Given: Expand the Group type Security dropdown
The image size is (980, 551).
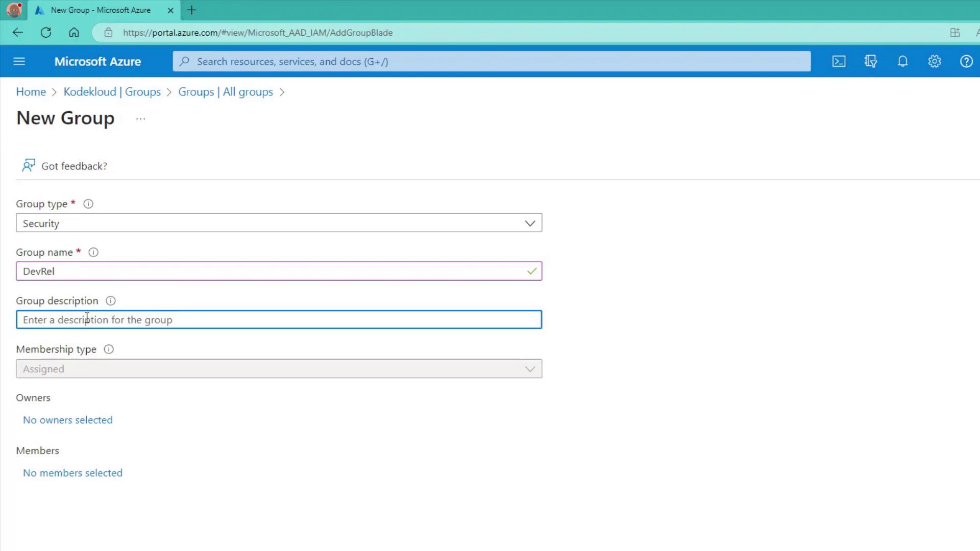Looking at the screenshot, I should point(279,223).
